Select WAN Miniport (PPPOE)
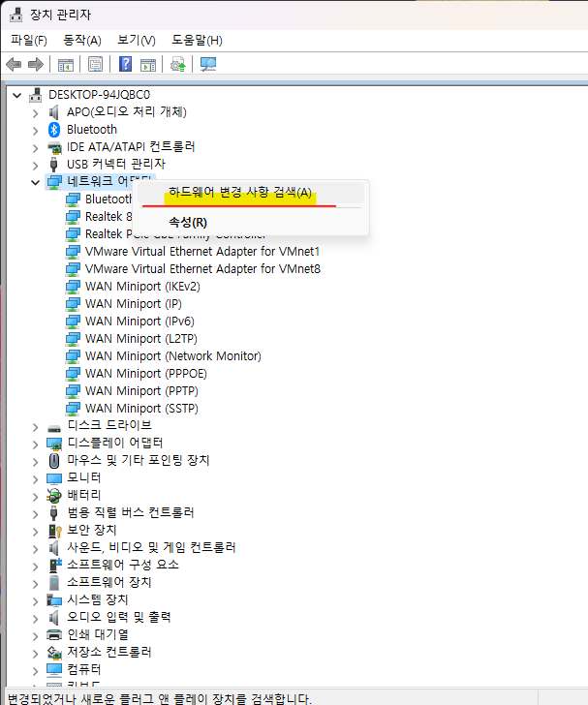588x705 pixels. (146, 374)
